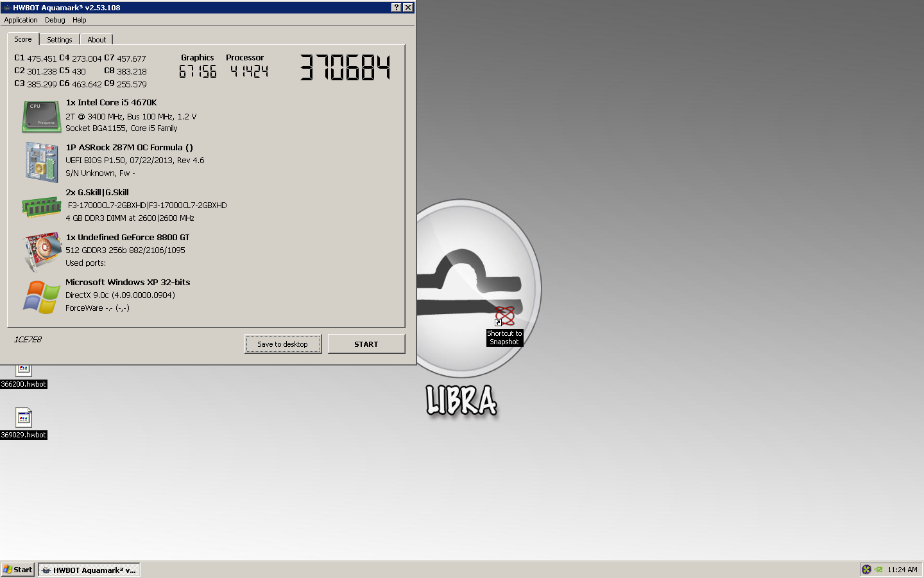
Task: Click the C9 value 255.579
Action: [x=132, y=84]
